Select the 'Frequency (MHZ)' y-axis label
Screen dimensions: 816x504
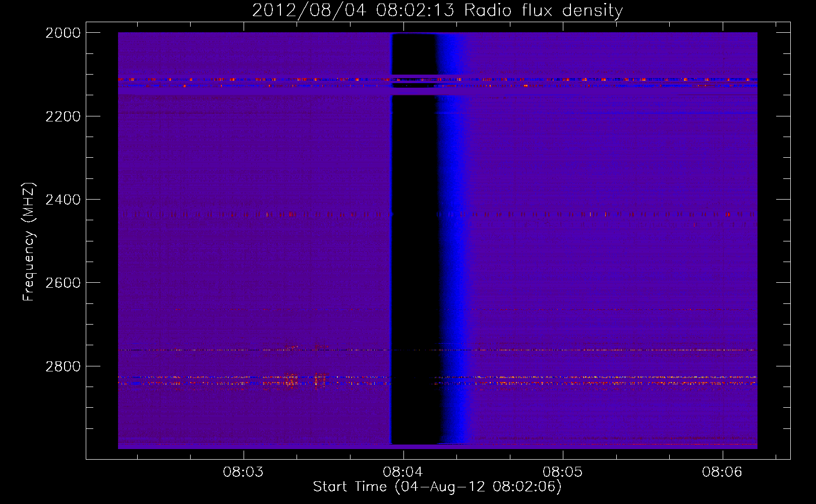tap(29, 242)
